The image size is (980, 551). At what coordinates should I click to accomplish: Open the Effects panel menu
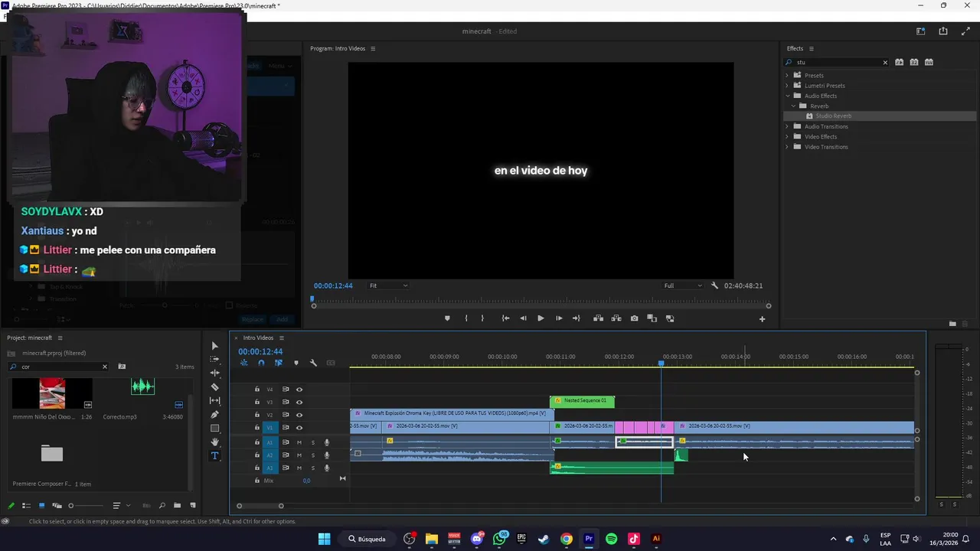[x=812, y=49]
